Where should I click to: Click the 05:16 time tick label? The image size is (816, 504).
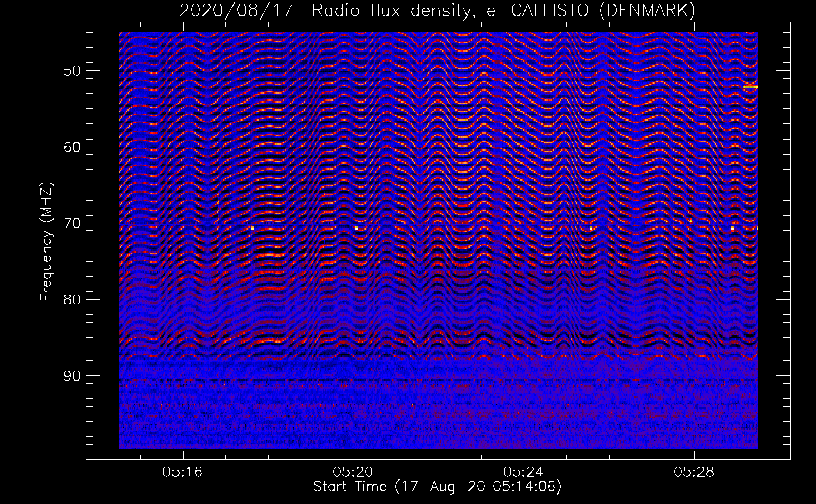coord(183,472)
